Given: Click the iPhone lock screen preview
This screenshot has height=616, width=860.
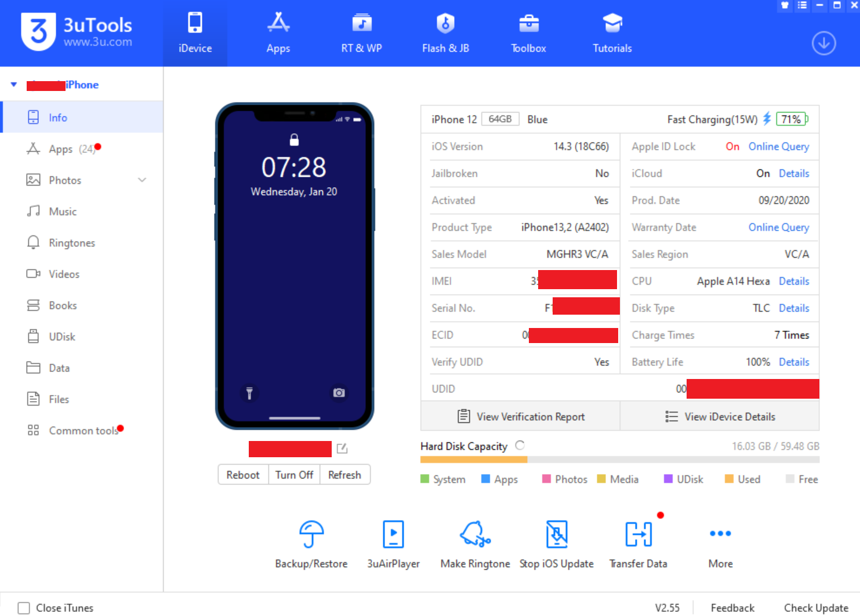Looking at the screenshot, I should click(295, 266).
